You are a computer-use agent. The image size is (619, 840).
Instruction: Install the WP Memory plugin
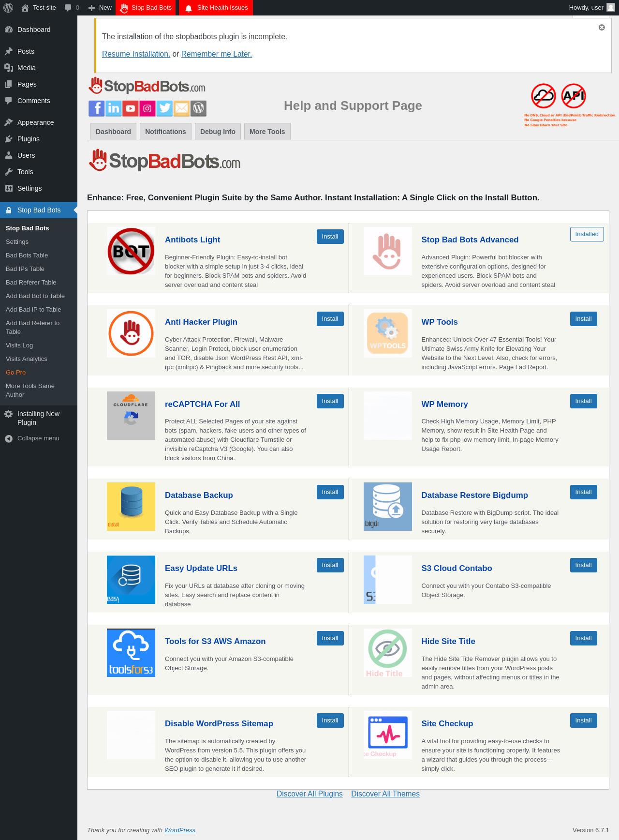coord(584,401)
